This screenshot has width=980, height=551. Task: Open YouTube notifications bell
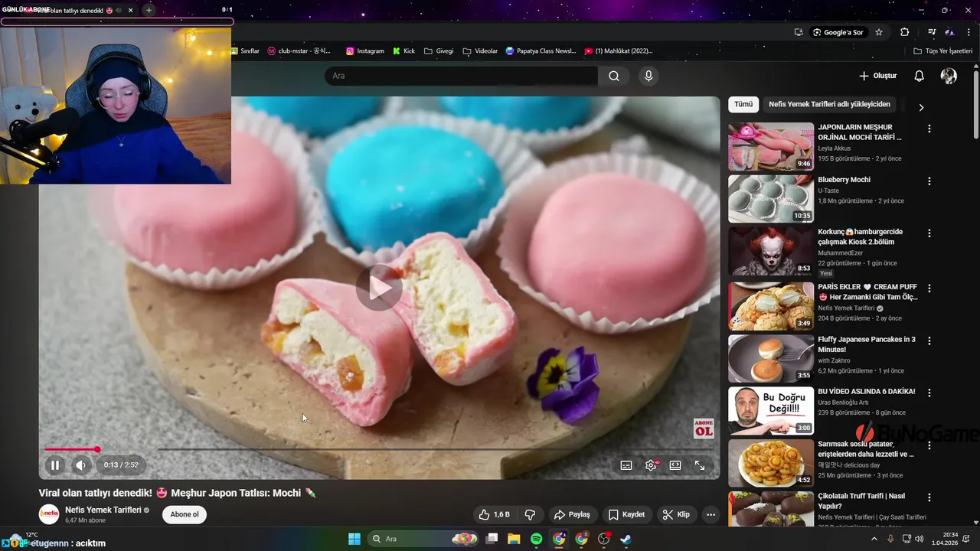920,76
